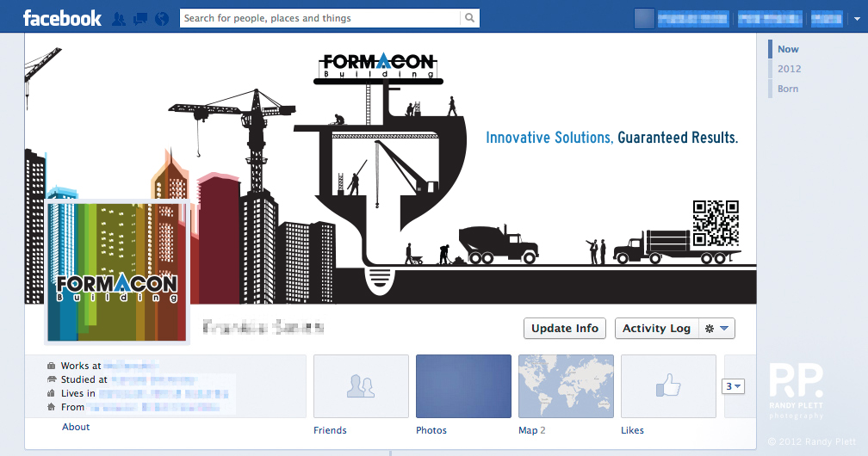Open the notifications globe icon
The image size is (868, 456).
[x=162, y=19]
